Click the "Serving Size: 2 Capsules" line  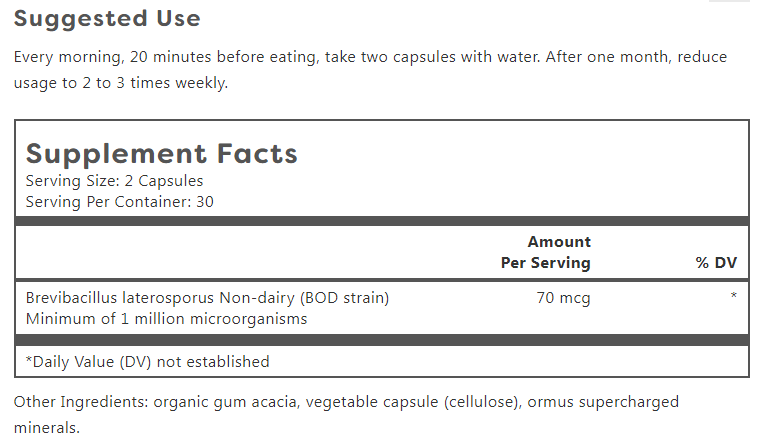(x=114, y=181)
